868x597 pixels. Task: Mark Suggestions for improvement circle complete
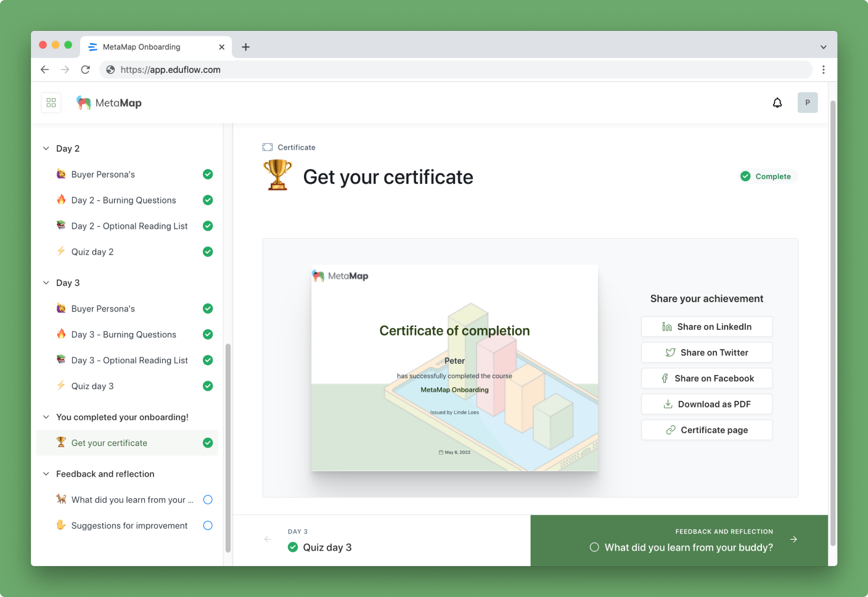208,525
